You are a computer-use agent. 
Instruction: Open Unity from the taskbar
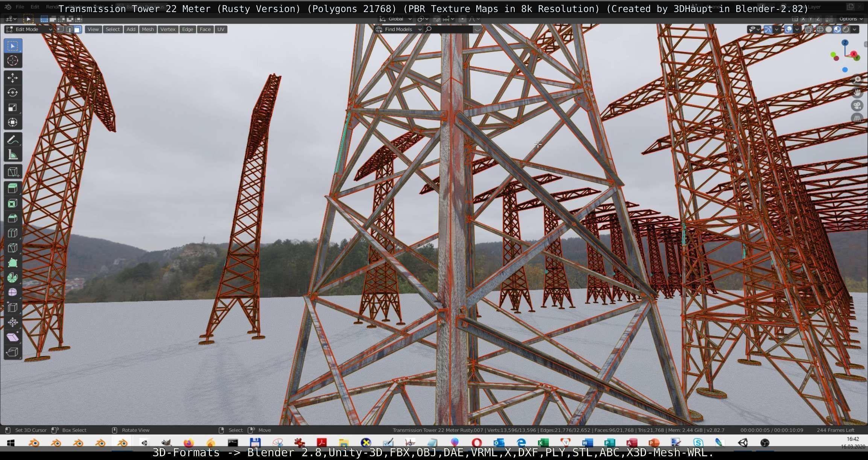(743, 443)
